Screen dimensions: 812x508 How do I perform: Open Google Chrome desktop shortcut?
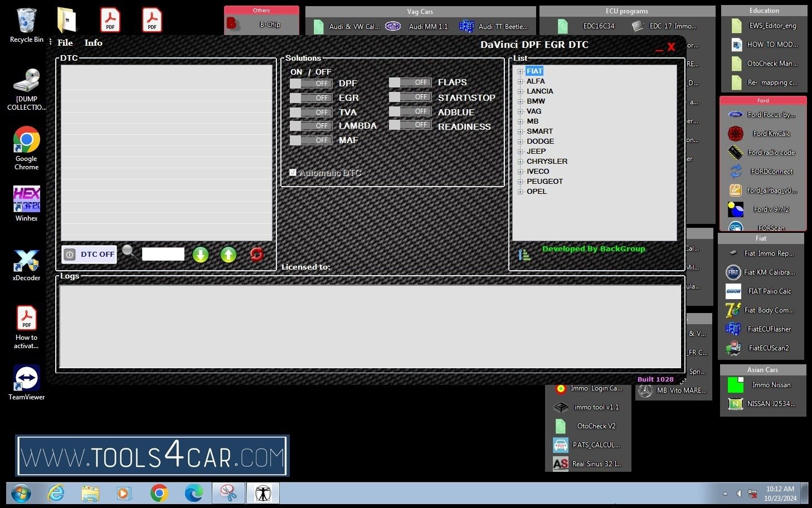tap(26, 148)
